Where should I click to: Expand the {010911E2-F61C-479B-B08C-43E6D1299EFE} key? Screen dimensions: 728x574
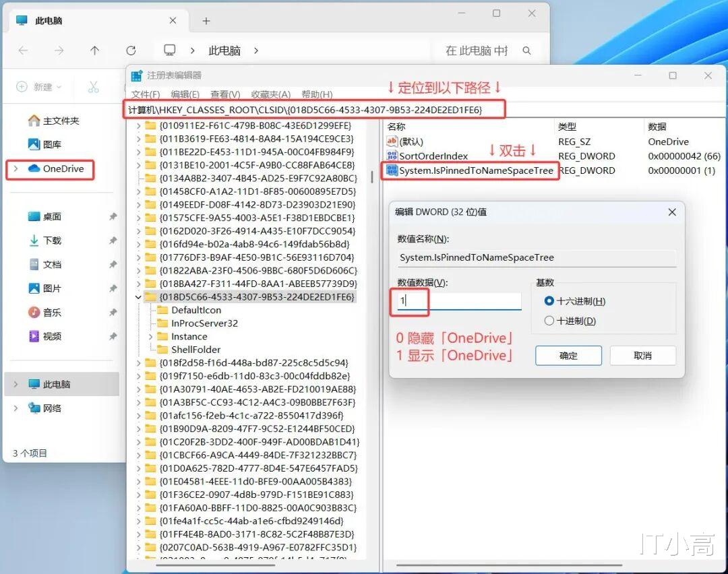[x=138, y=126]
